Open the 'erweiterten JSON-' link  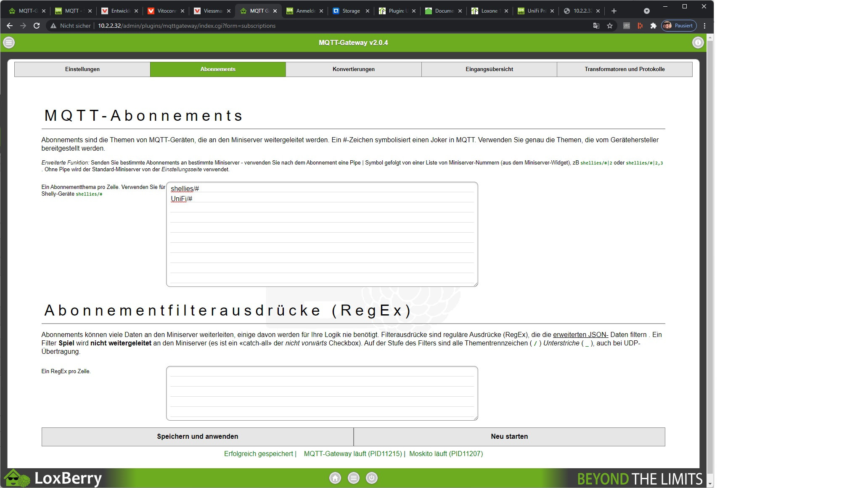(x=580, y=335)
